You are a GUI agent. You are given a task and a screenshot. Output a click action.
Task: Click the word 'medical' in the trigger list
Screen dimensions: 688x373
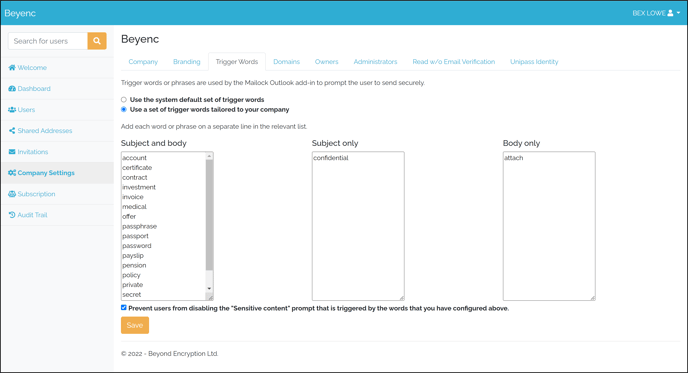tap(134, 207)
